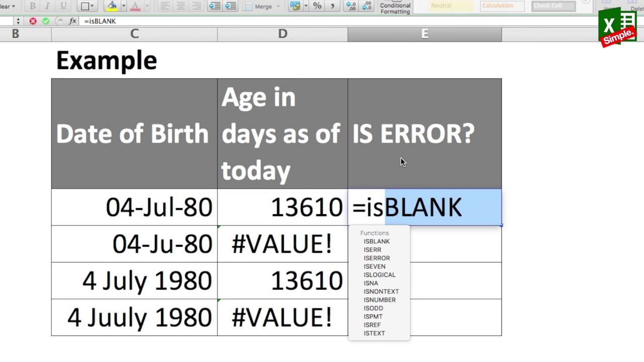Screen dimensions: 644x362
Task: Confirm formula entry with green checkmark
Action: click(46, 21)
